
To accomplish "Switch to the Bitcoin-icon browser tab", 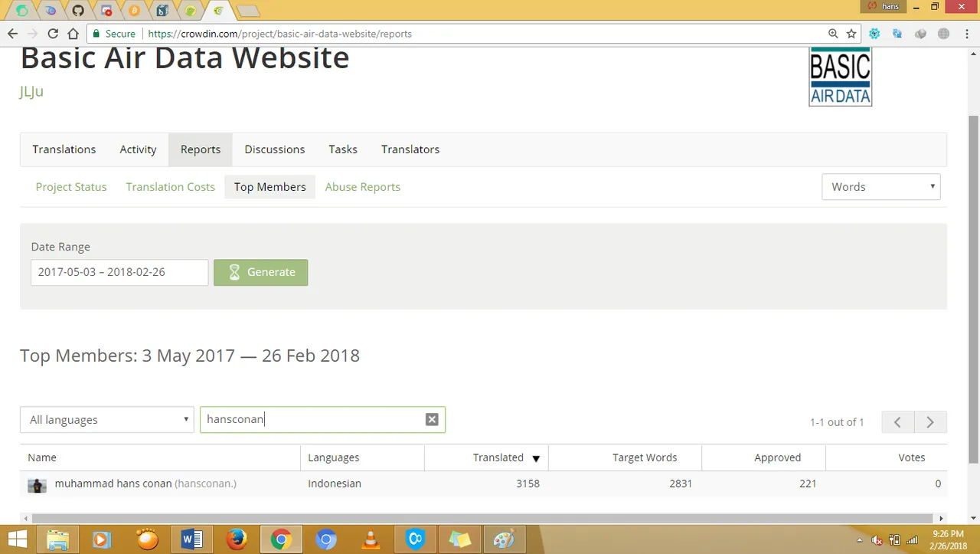I will pyautogui.click(x=134, y=11).
